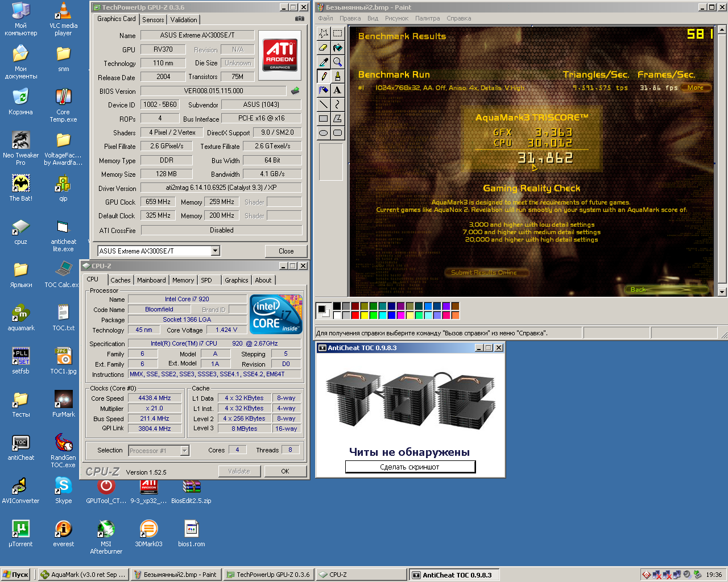
Task: Open the 3DMark03 desktop shortcut
Action: (148, 534)
